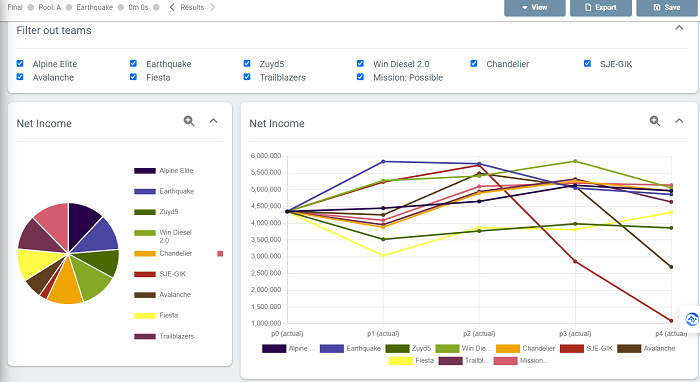This screenshot has width=700, height=382.
Task: Collapse the Net Income pie chart panel
Action: [213, 121]
